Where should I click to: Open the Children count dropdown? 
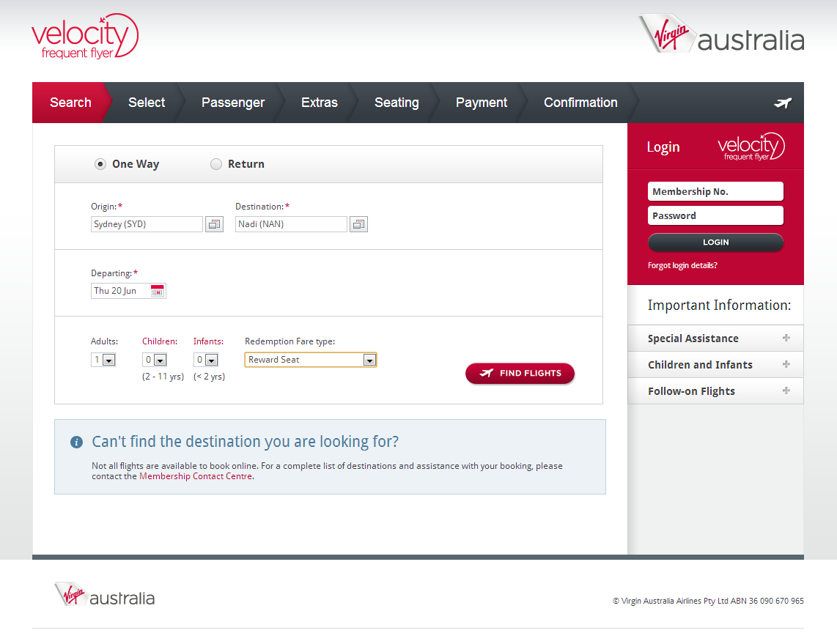155,360
